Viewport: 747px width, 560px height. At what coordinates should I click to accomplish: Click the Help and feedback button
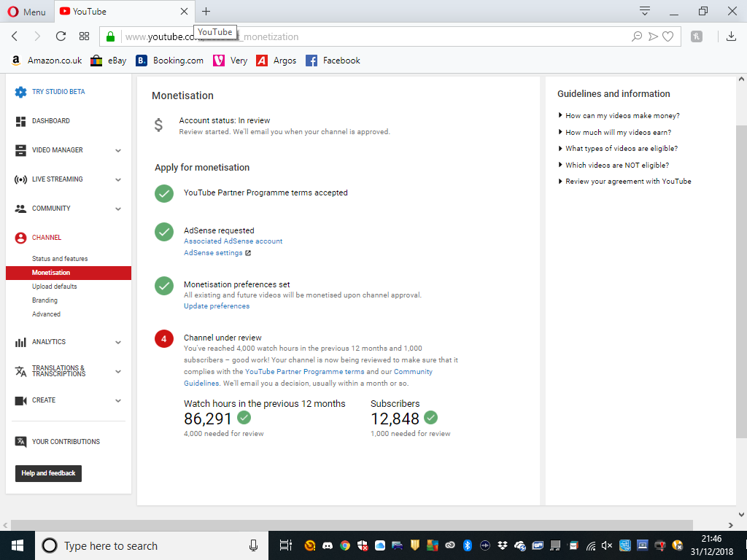click(x=49, y=473)
